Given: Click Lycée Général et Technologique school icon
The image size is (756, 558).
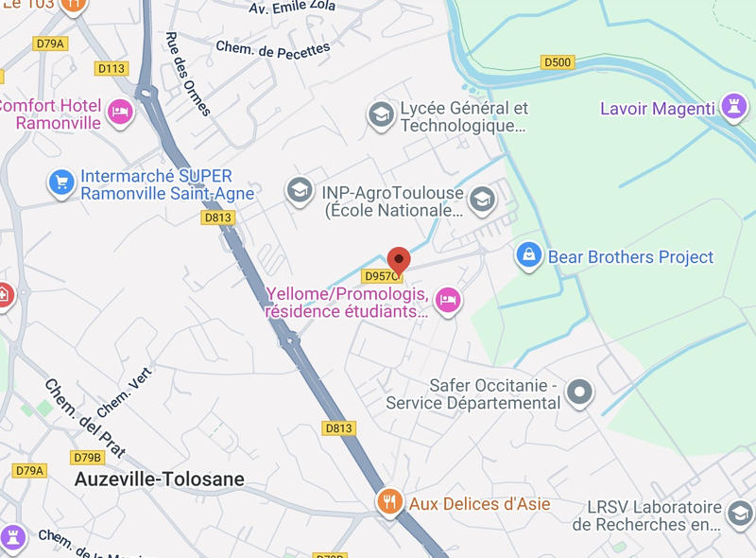Looking at the screenshot, I should 381,115.
